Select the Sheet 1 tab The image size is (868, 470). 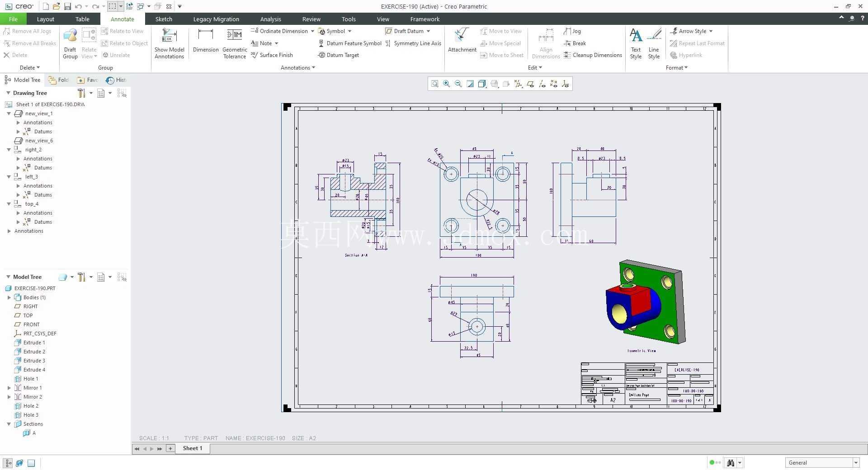(x=193, y=448)
